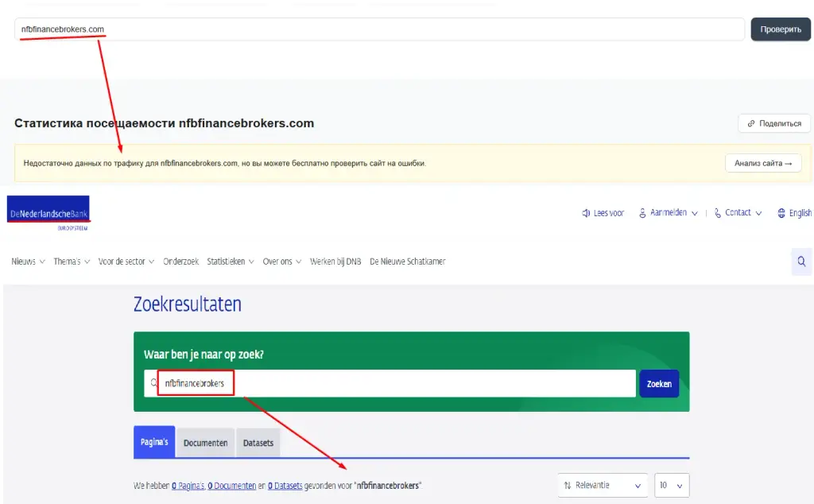Click the Lees voor speaker icon

[x=586, y=213]
